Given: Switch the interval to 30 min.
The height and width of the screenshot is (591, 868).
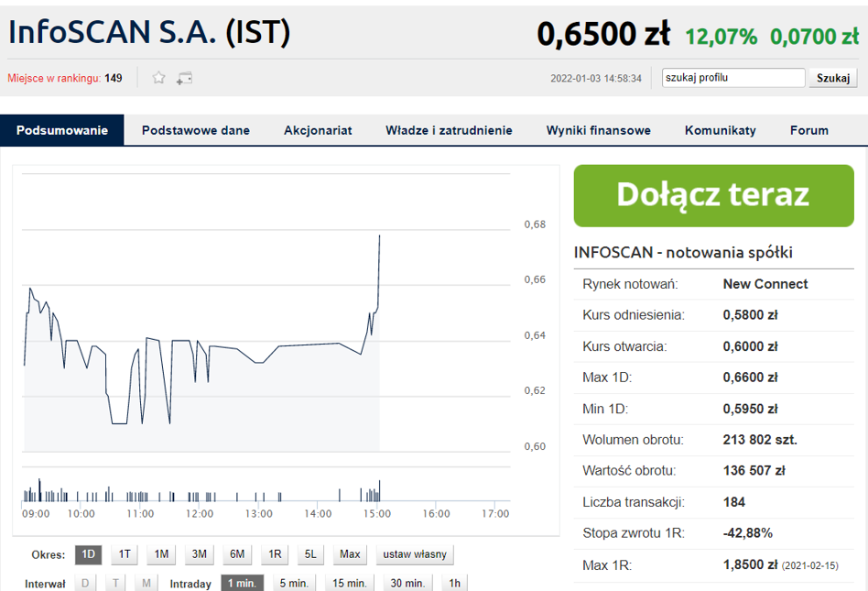Looking at the screenshot, I should click(x=407, y=583).
